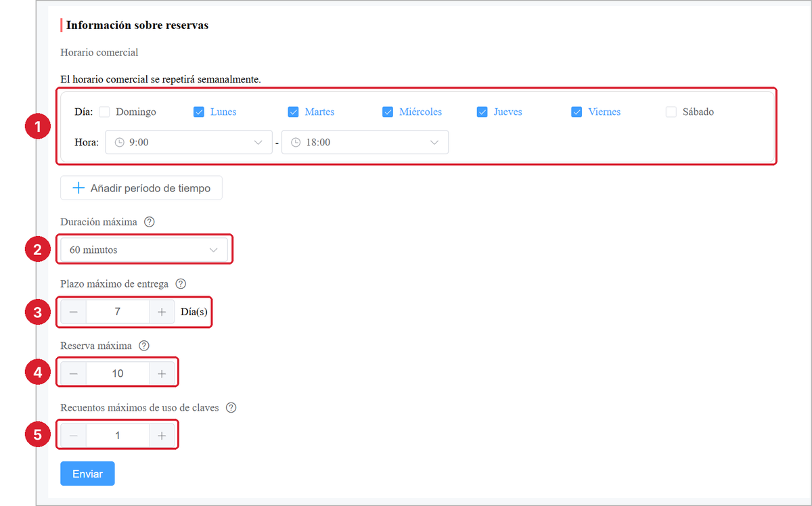Submit the form with Enviar
The height and width of the screenshot is (506, 812).
pyautogui.click(x=87, y=474)
